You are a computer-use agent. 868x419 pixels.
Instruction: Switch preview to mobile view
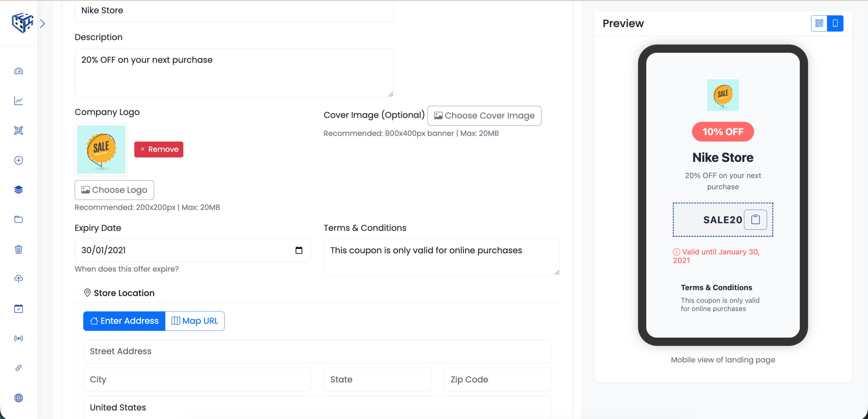click(835, 23)
